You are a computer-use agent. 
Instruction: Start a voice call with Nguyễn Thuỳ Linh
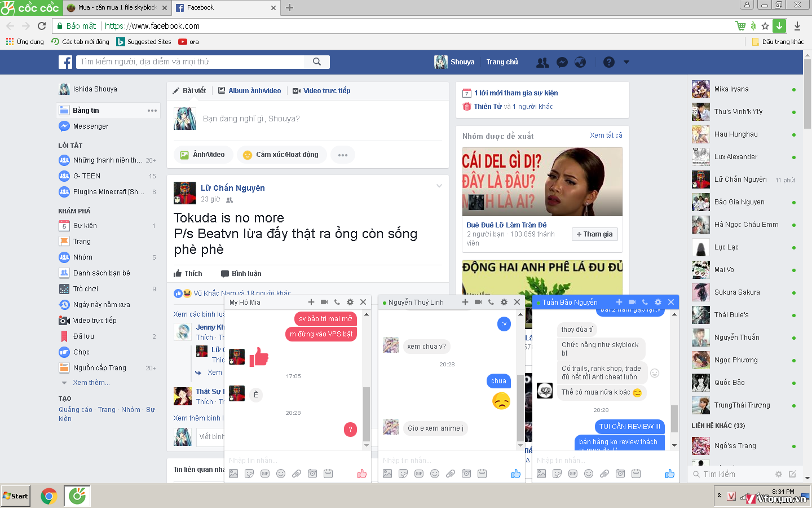(491, 303)
